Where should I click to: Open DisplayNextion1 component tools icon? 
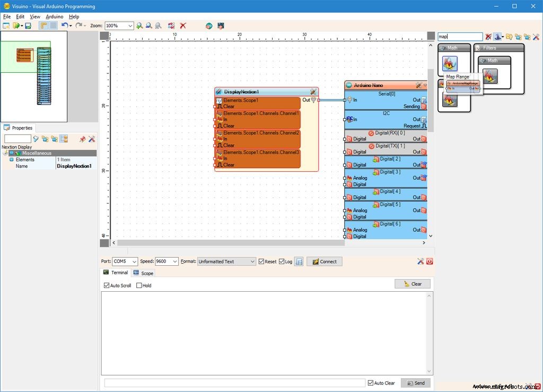pyautogui.click(x=313, y=92)
